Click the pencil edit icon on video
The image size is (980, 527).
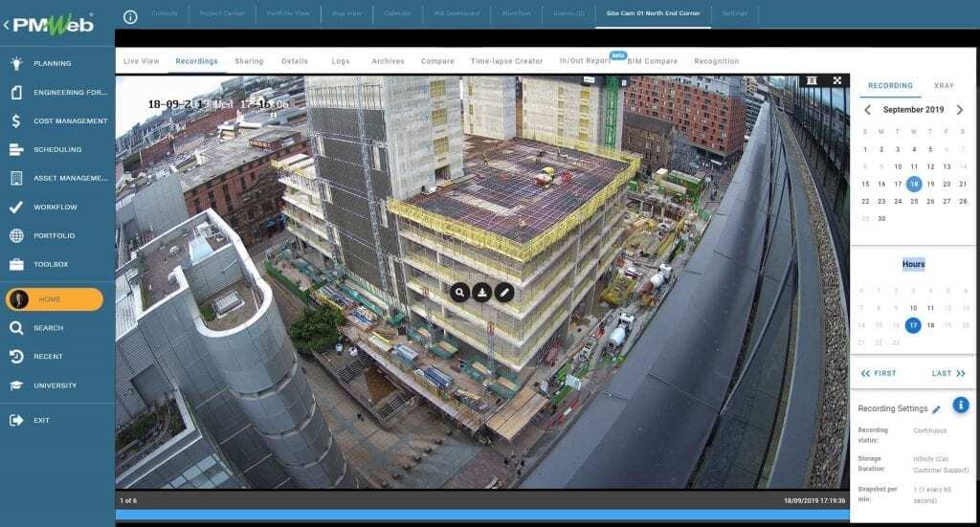[x=504, y=293]
